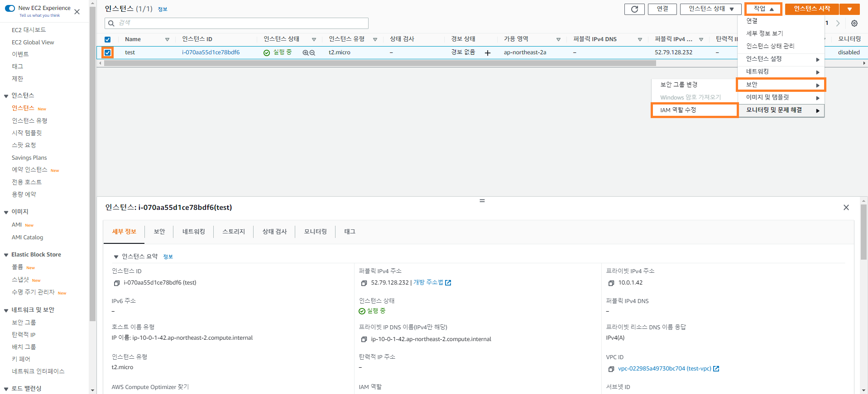This screenshot has width=868, height=394.
Task: Close the New EC2 Experience banner
Action: [77, 12]
